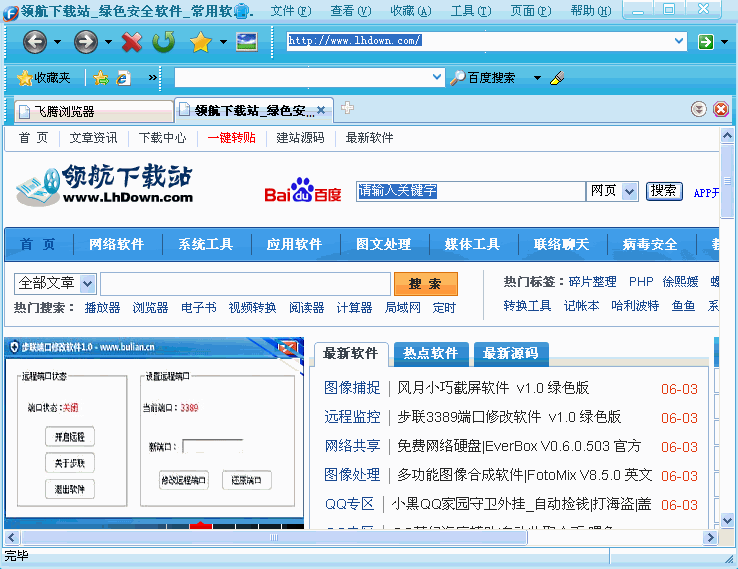Viewport: 738px width, 569px height.
Task: Expand the search box dropdown in toolbar
Action: pos(437,77)
